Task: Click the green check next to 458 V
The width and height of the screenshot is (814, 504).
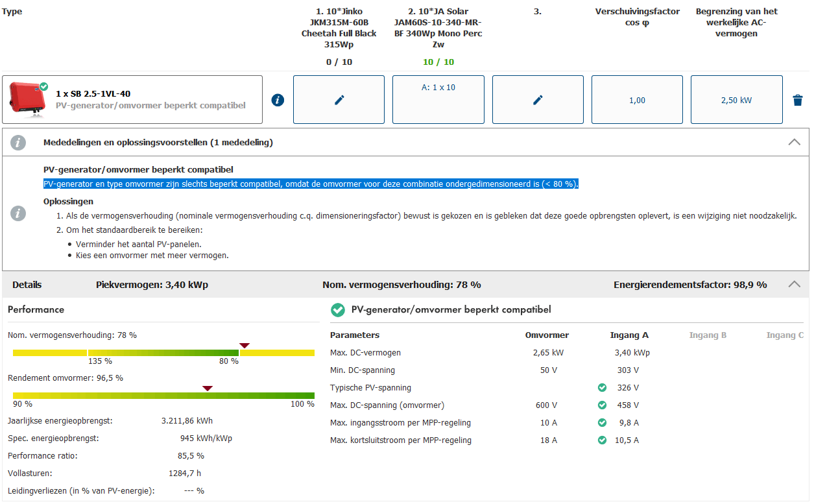Action: (x=602, y=405)
